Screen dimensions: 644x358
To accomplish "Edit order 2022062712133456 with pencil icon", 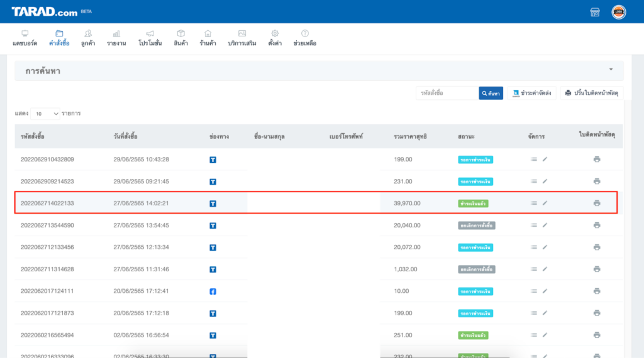I will point(545,247).
